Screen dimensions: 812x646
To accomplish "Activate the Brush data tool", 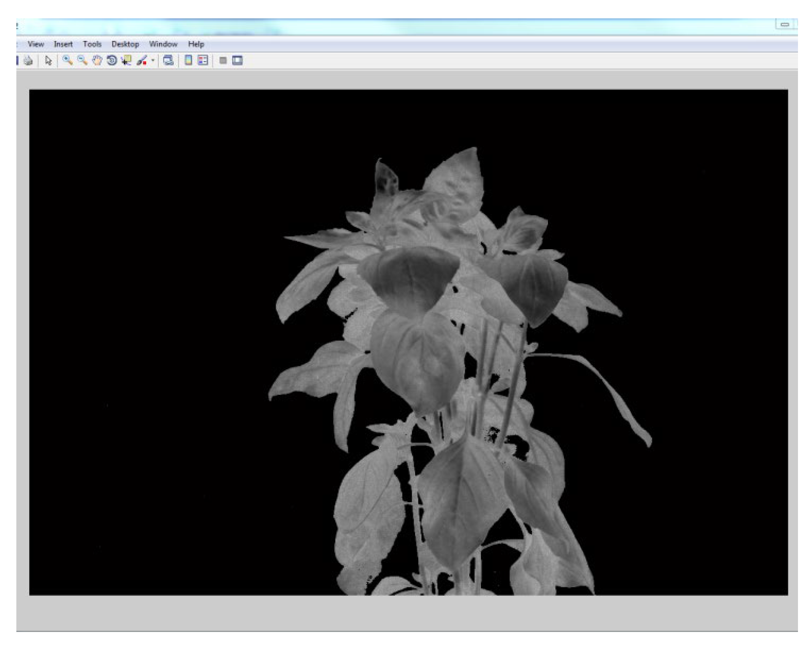I will tap(142, 60).
